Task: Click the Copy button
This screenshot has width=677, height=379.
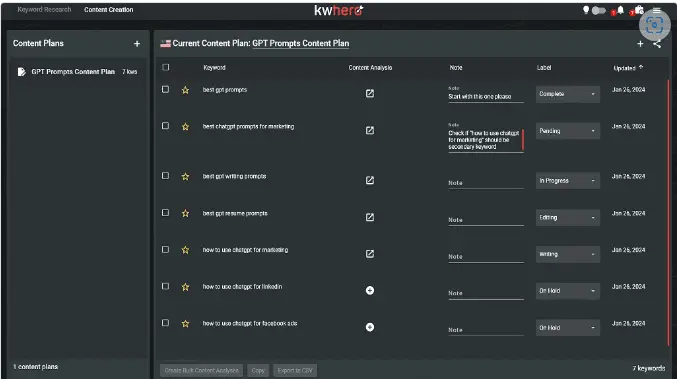Action: [x=258, y=370]
